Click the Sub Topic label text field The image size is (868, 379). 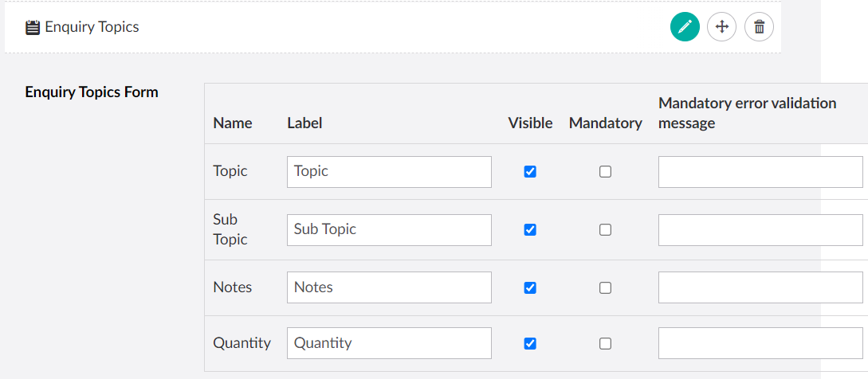pyautogui.click(x=389, y=229)
